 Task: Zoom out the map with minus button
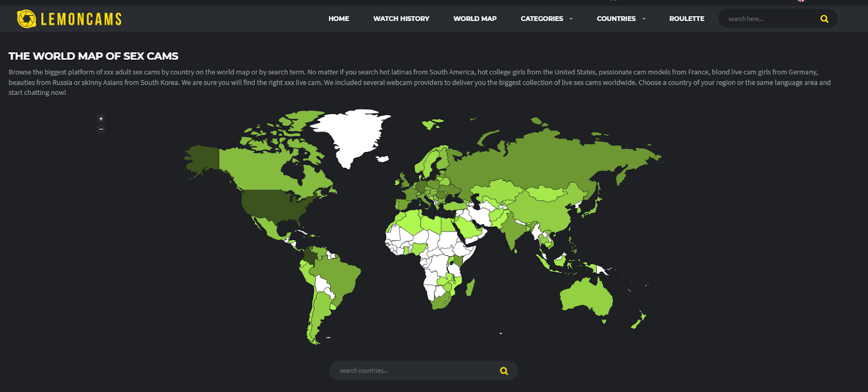click(101, 129)
